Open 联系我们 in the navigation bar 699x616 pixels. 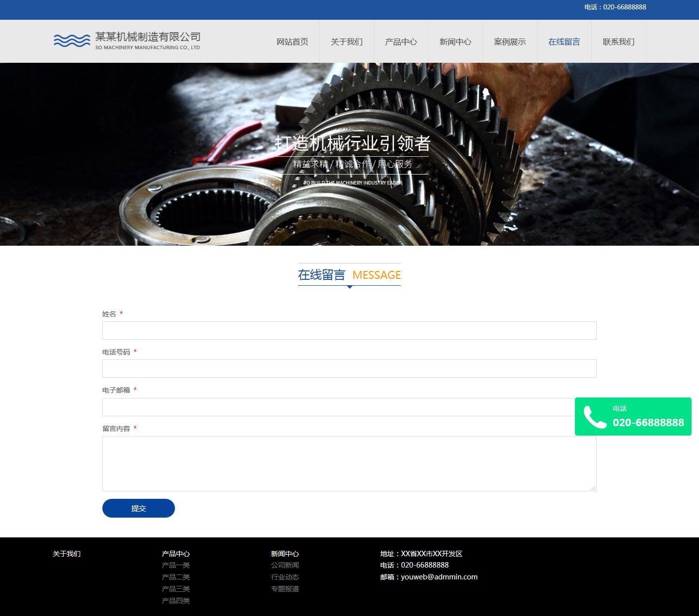pos(618,42)
